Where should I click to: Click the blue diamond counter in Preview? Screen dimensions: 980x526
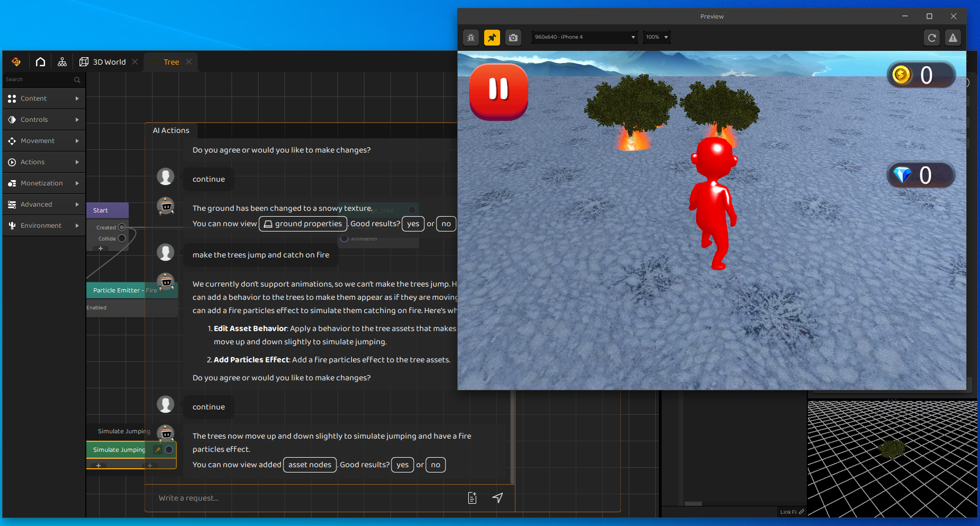coord(921,175)
